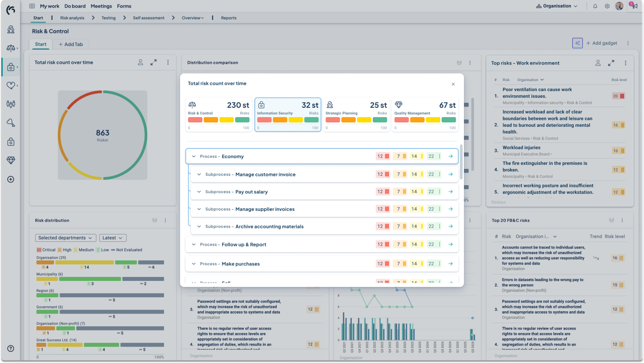This screenshot has width=644, height=363.
Task: Click the help question mark icon
Action: [x=11, y=348]
